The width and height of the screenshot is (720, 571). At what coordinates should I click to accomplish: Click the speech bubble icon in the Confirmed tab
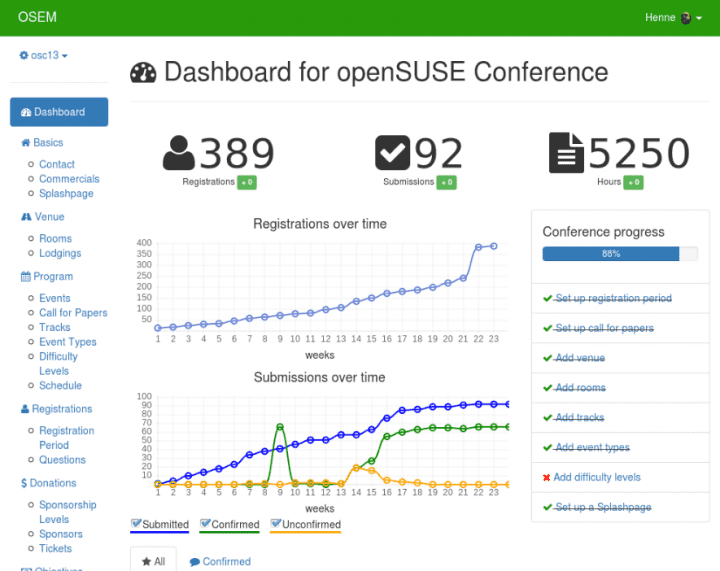195,562
